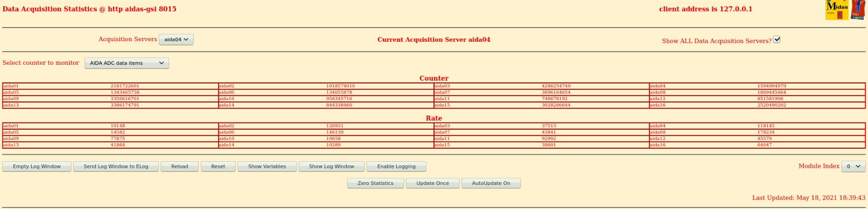Click aida10 label in Rate table
Image resolution: width=868 pixels, height=209 pixels.
[226, 139]
